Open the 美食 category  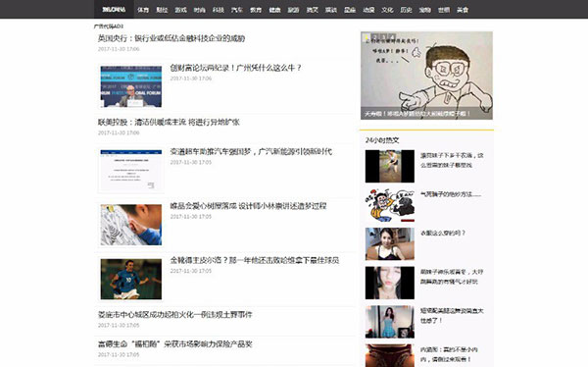(x=463, y=10)
